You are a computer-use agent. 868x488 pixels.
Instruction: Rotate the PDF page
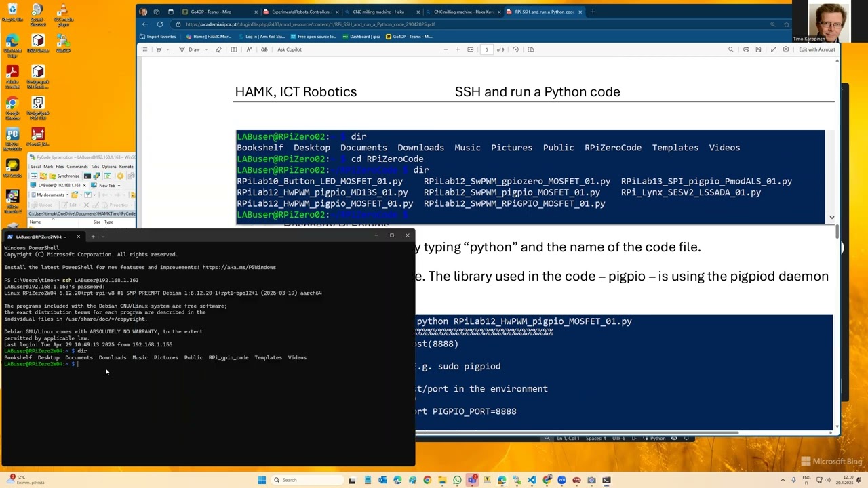[516, 49]
